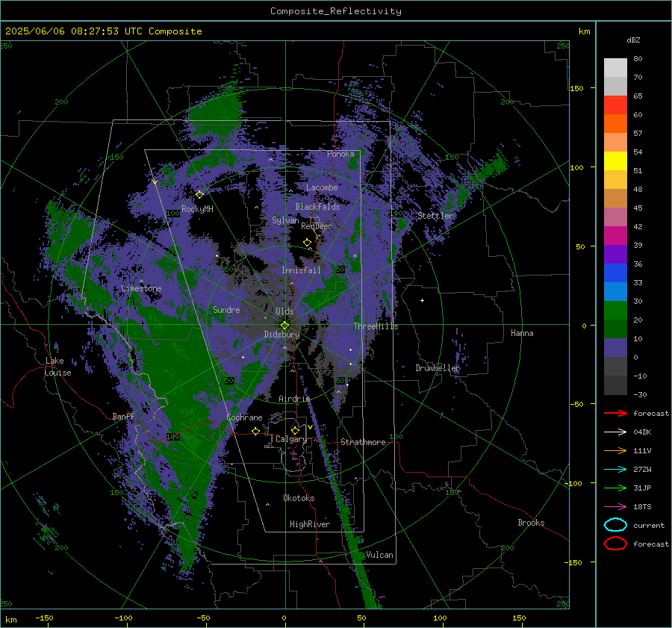
Task: Select the Vulcan label
Action: click(x=379, y=555)
